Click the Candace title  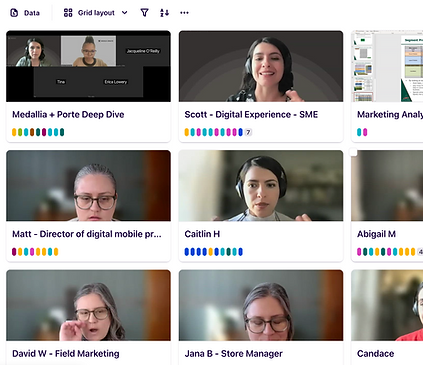click(x=376, y=354)
